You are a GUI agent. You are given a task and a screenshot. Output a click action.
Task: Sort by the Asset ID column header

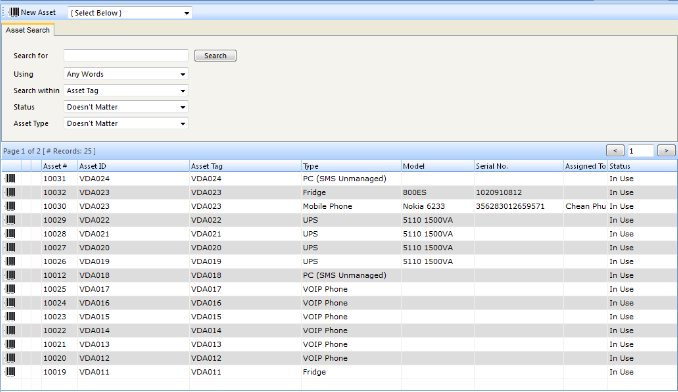133,166
